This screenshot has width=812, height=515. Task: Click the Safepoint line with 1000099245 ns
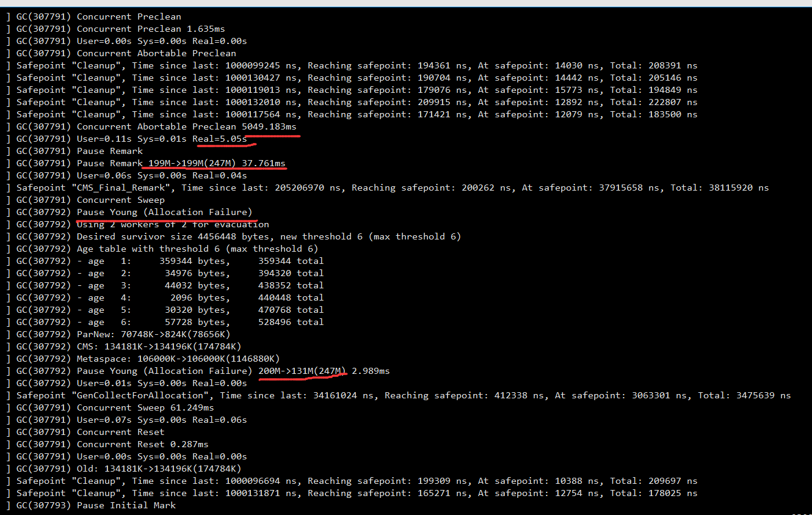pyautogui.click(x=352, y=65)
